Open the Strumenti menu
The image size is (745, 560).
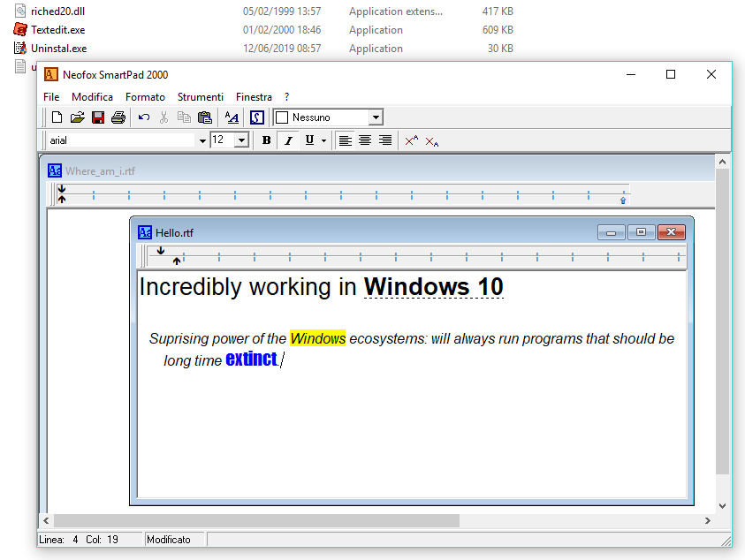201,97
